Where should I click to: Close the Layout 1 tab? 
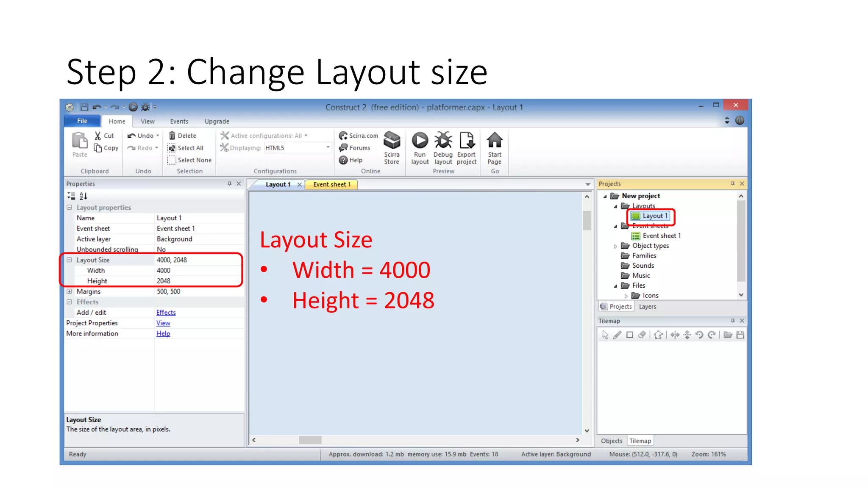coord(299,185)
